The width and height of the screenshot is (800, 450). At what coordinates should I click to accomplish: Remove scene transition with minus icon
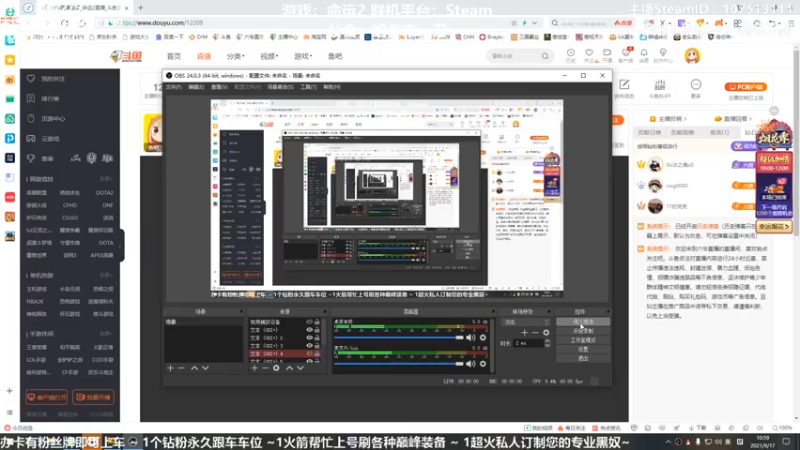tap(535, 333)
